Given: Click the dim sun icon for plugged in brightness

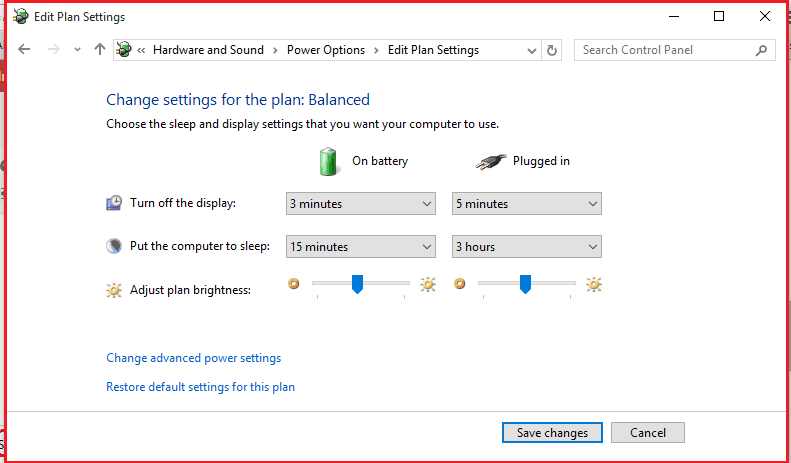Looking at the screenshot, I should point(459,284).
